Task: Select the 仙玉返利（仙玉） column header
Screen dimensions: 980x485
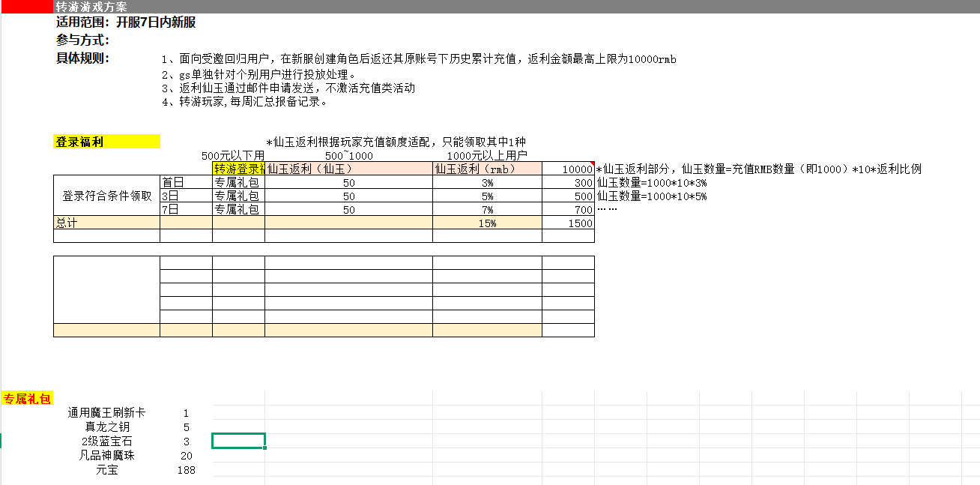Action: [x=348, y=169]
